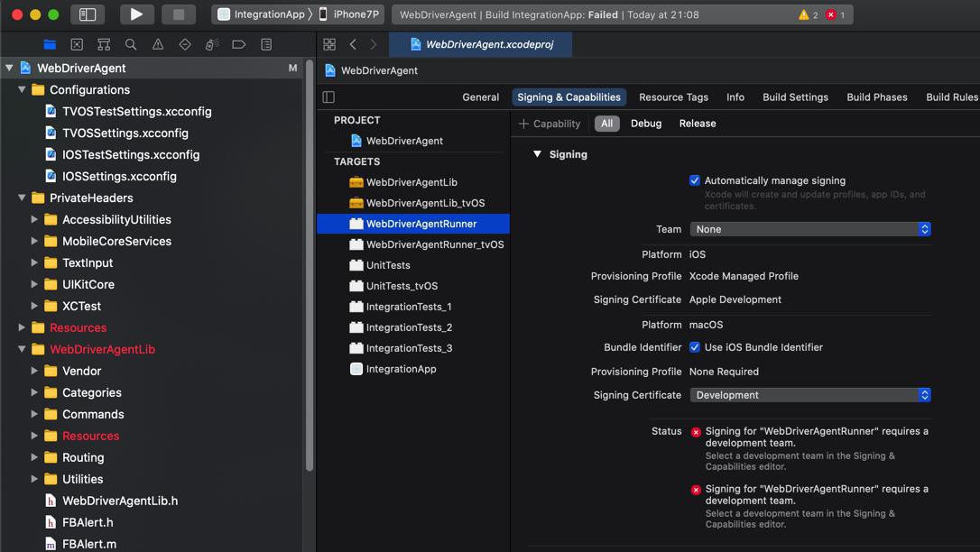Expand the XCTest folder
Image resolution: width=980 pixels, height=552 pixels.
click(x=34, y=306)
